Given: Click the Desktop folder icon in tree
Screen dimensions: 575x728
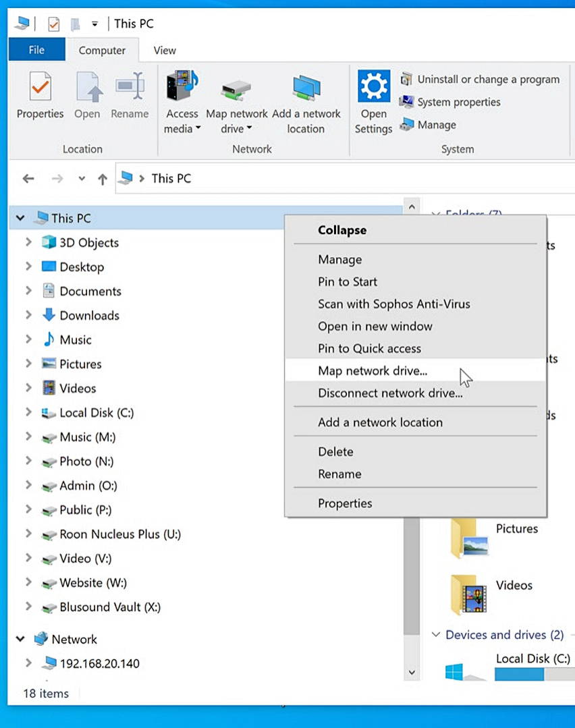Looking at the screenshot, I should pyautogui.click(x=49, y=267).
